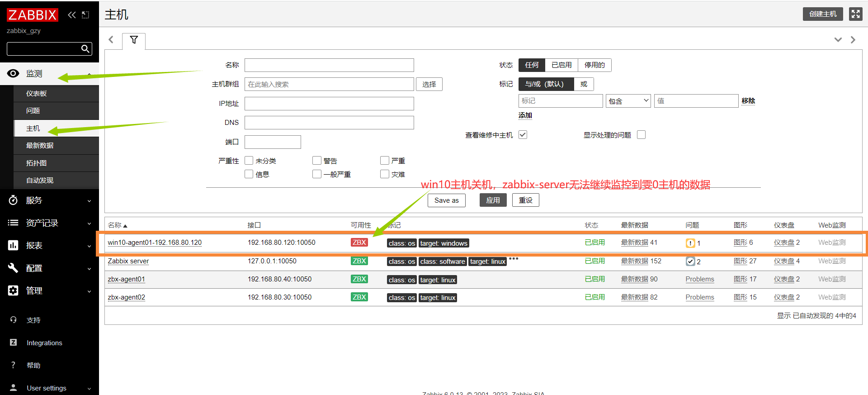
Task: Check the 灾难 severity box
Action: pos(385,174)
